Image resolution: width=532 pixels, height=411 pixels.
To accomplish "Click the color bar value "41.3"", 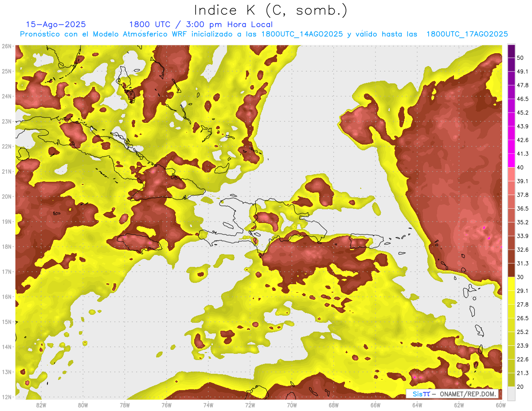I will [x=522, y=154].
